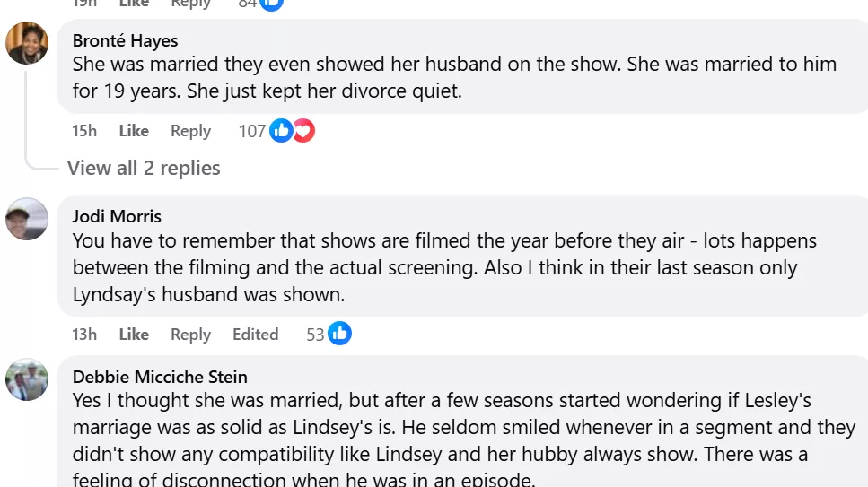
Task: Click the partial like icon at the top edge
Action: click(271, 4)
